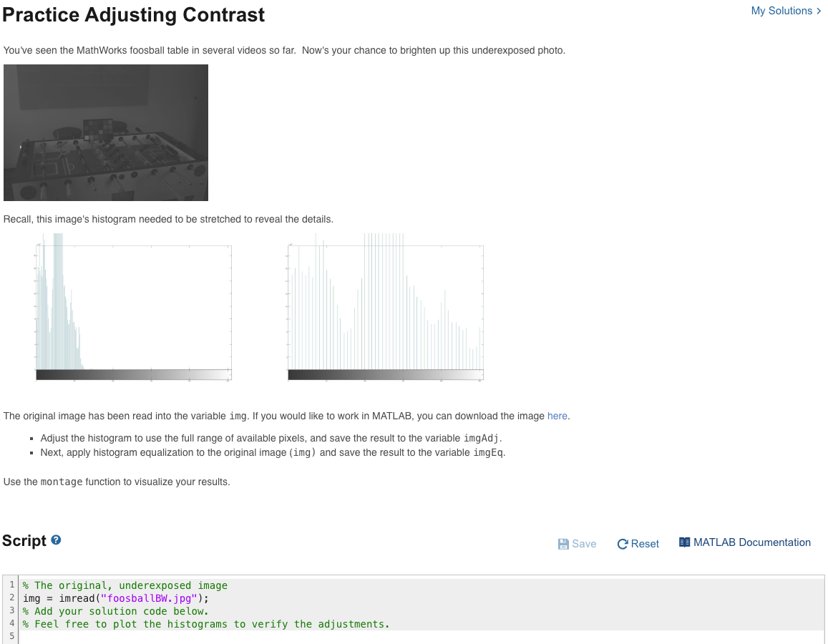Click the comment on line 4
This screenshot has height=644, width=828.
[206, 623]
